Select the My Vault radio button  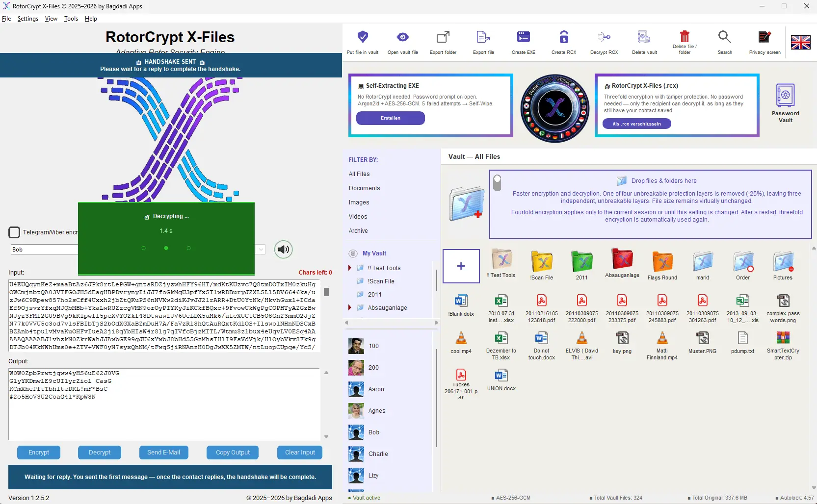point(353,253)
